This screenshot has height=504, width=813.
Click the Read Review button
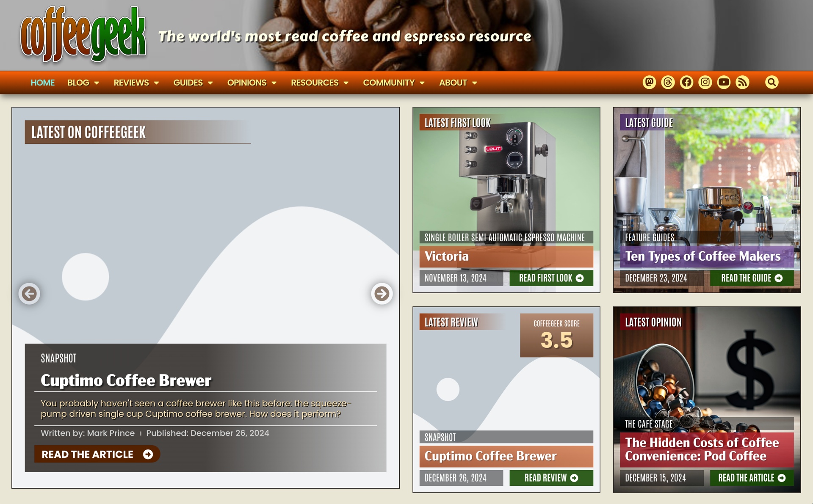pyautogui.click(x=551, y=478)
